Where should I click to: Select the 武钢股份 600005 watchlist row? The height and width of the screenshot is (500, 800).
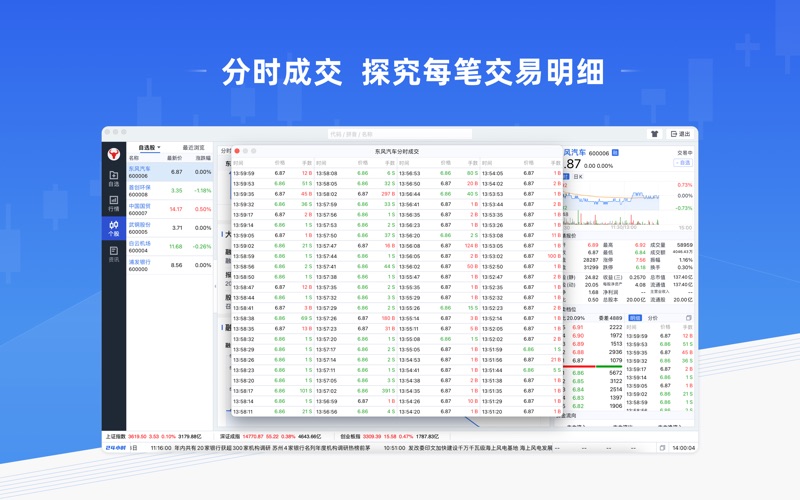[169, 228]
